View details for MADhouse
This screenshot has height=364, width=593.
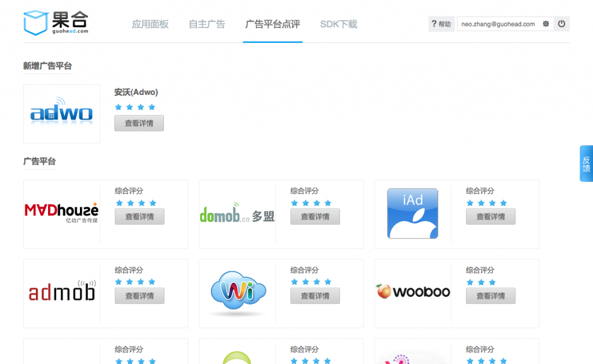tap(140, 216)
